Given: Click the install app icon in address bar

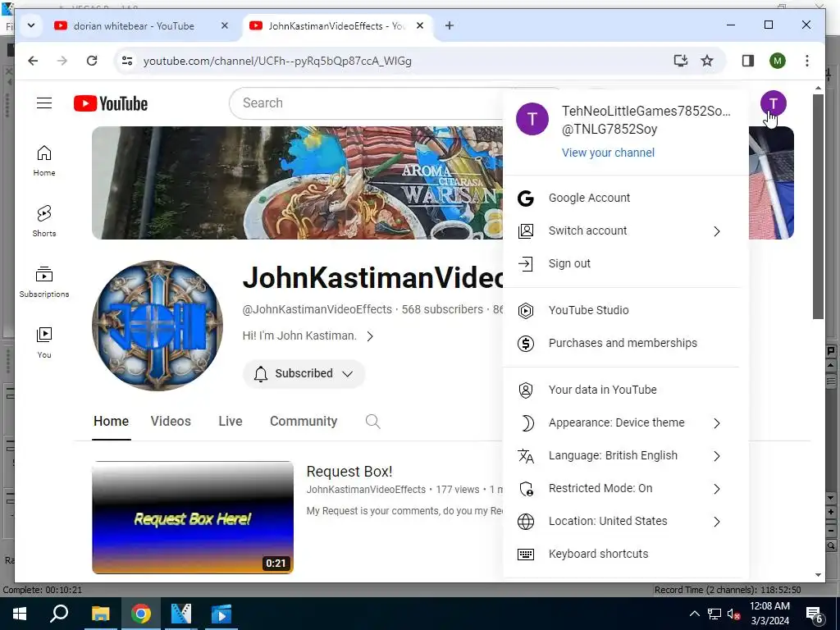Looking at the screenshot, I should coord(680,61).
